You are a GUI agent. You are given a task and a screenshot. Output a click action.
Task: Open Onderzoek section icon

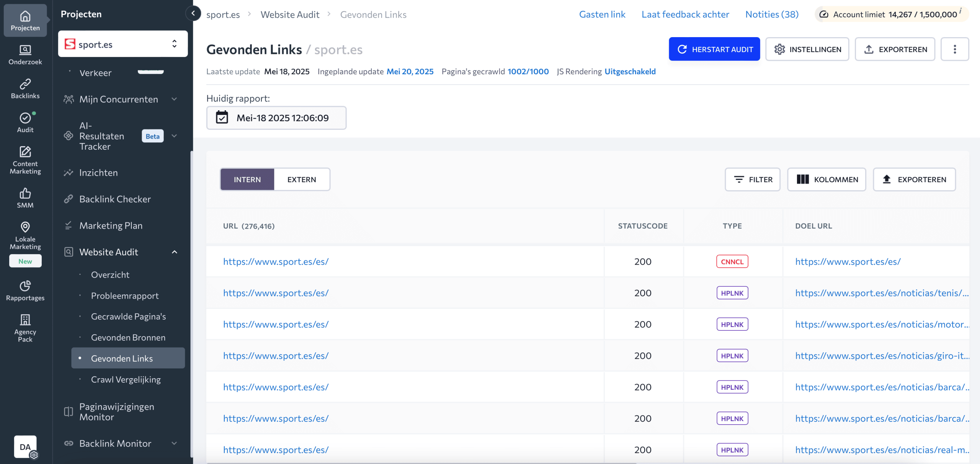25,55
